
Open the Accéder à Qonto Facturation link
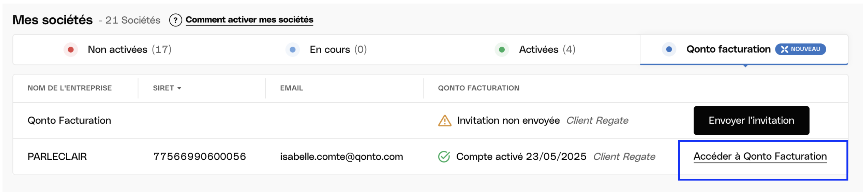coord(760,156)
